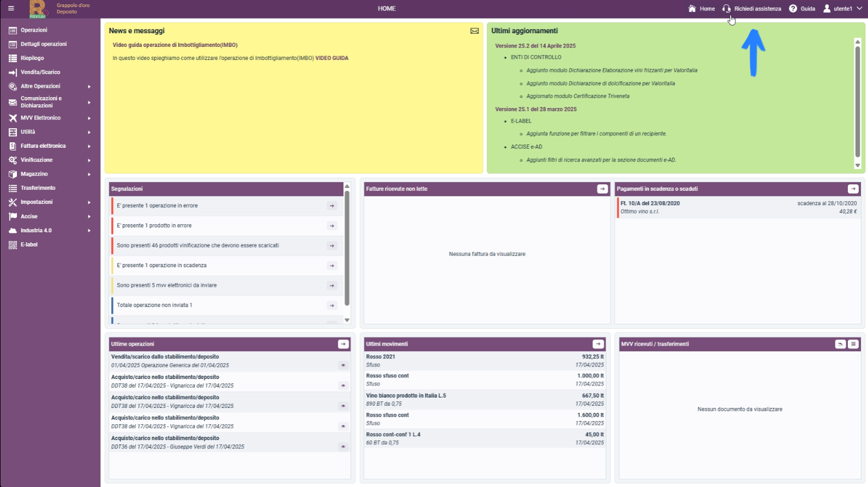Viewport: 868px width, 487px height.
Task: Click arrow icon in Pagamenti in scadenza header
Action: tap(853, 189)
